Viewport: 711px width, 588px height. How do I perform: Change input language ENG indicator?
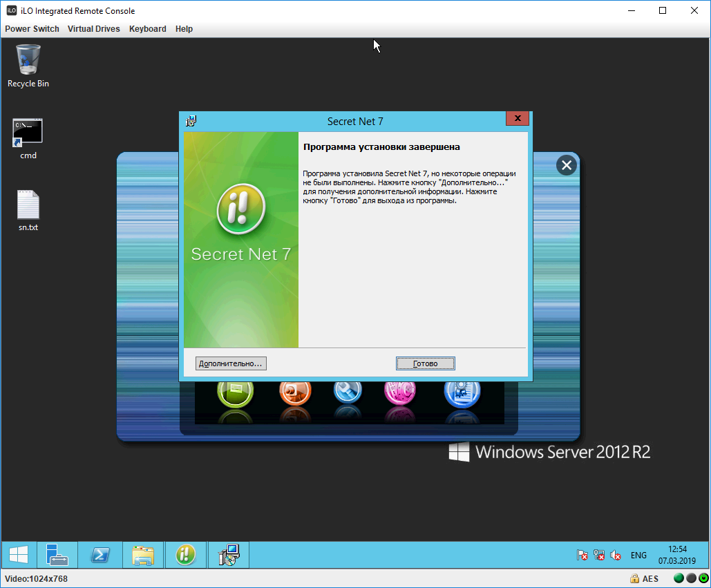click(x=638, y=555)
